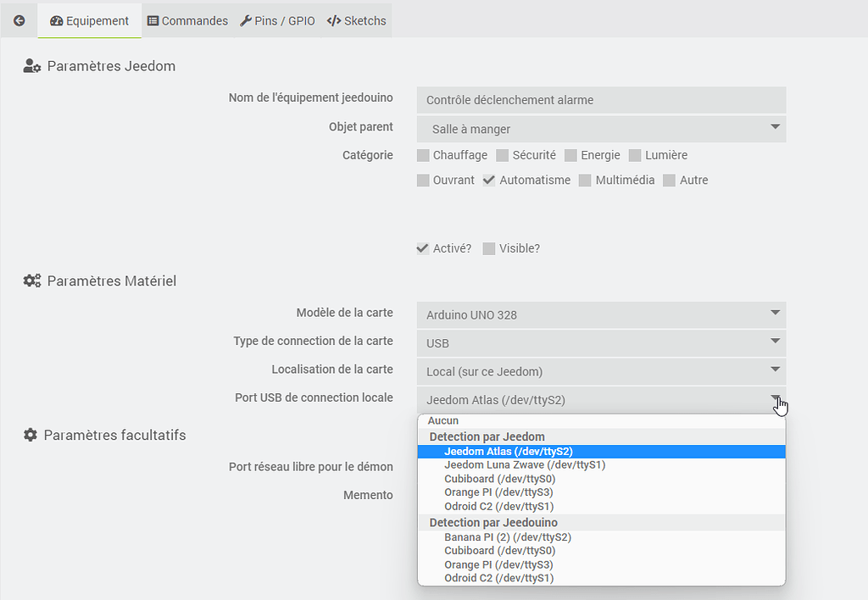Click the Paramètres Jeedom user-gear icon
The image size is (868, 600).
[32, 66]
